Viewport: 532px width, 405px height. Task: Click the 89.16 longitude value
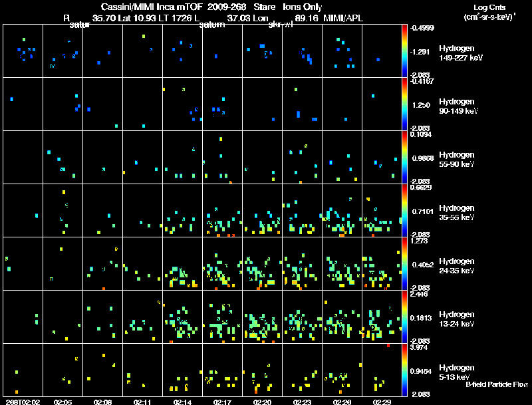point(307,19)
